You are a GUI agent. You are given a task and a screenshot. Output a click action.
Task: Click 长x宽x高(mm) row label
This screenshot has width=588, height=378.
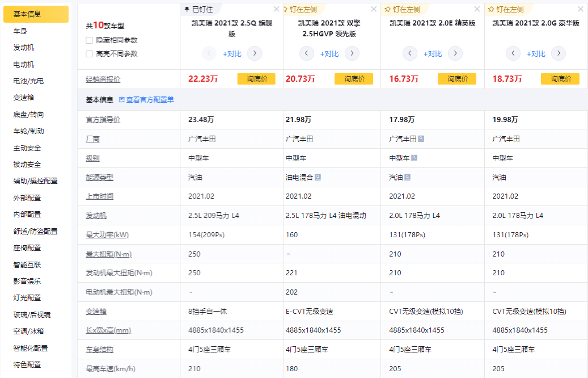(x=108, y=330)
